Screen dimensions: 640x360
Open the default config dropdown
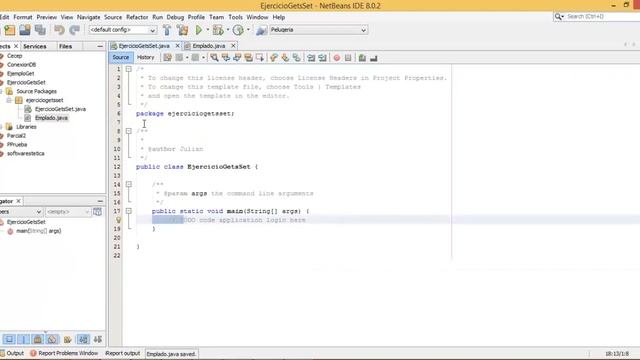pyautogui.click(x=123, y=30)
